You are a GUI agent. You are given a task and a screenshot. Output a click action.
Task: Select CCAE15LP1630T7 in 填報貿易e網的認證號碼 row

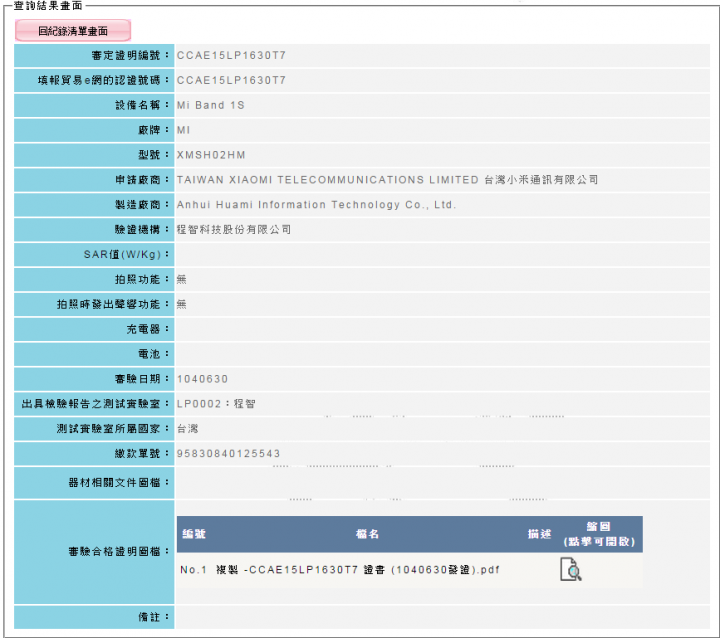pos(231,80)
